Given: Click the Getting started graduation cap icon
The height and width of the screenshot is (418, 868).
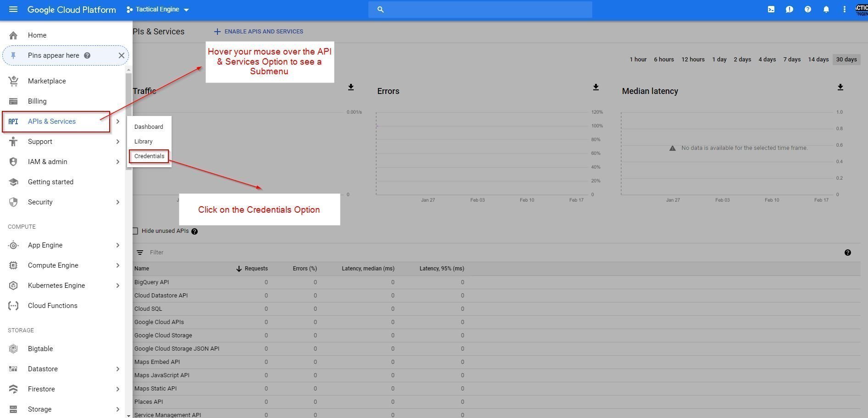Looking at the screenshot, I should [x=13, y=182].
